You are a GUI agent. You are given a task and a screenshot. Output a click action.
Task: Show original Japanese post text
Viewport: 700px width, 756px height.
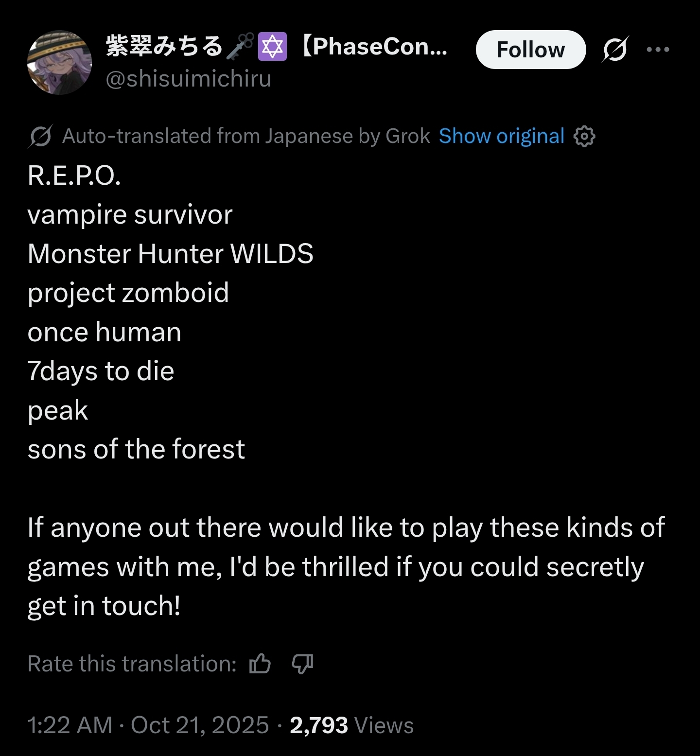[501, 137]
